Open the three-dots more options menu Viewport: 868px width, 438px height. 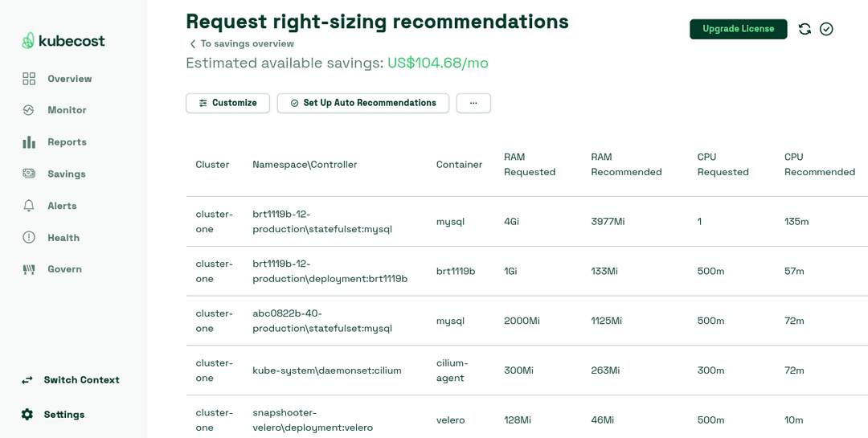pos(473,103)
